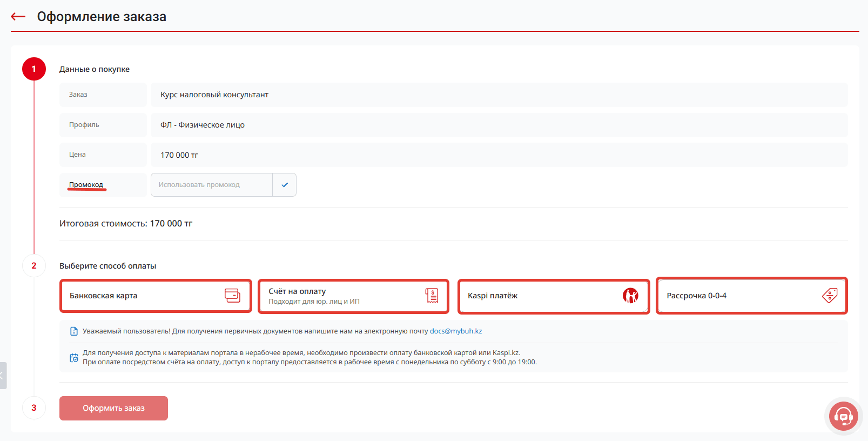Click the Kaspi logo icon
The image size is (868, 441).
point(630,296)
